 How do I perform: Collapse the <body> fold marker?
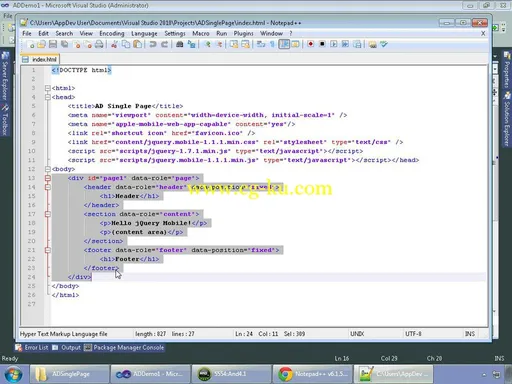coord(48,169)
